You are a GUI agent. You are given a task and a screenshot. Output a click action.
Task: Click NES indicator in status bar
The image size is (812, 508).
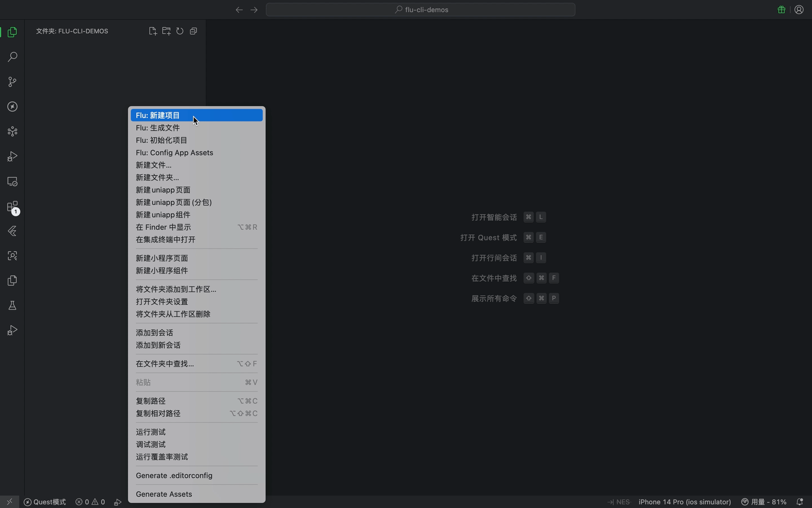pos(619,502)
